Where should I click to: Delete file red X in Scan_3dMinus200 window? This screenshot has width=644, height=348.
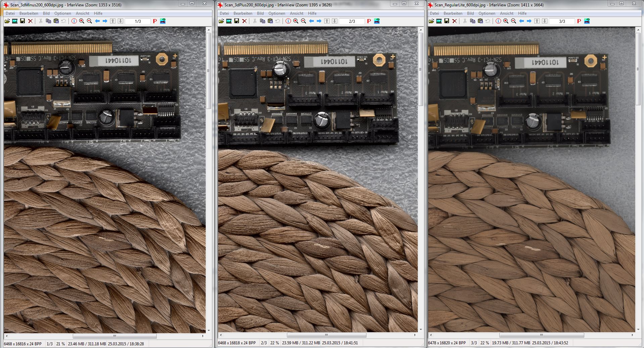pos(30,21)
